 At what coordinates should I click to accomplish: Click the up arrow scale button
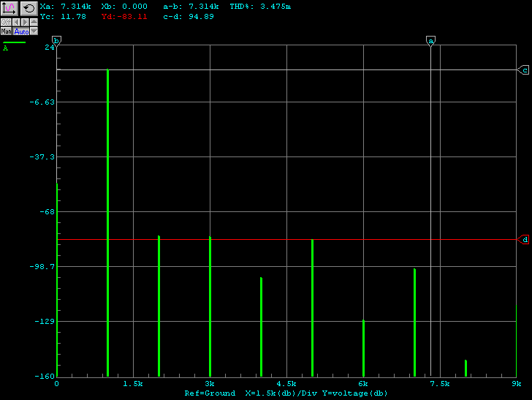(34, 22)
